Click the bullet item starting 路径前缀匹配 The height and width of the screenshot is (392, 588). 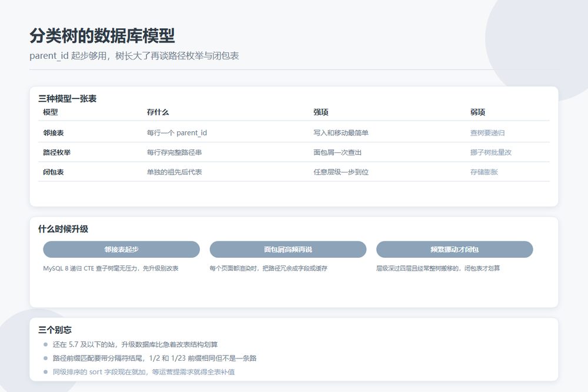pos(155,358)
